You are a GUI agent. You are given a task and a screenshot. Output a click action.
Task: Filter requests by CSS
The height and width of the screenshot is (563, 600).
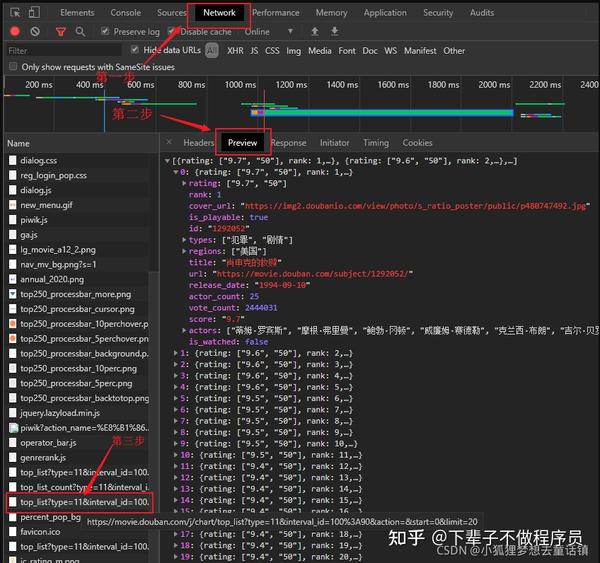tap(272, 51)
